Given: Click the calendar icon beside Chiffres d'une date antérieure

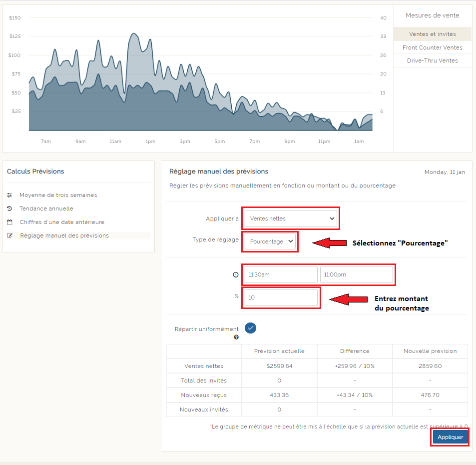Looking at the screenshot, I should (x=9, y=222).
